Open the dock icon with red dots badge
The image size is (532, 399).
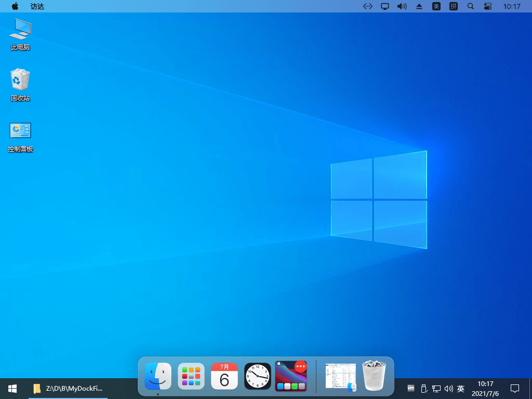pos(291,376)
